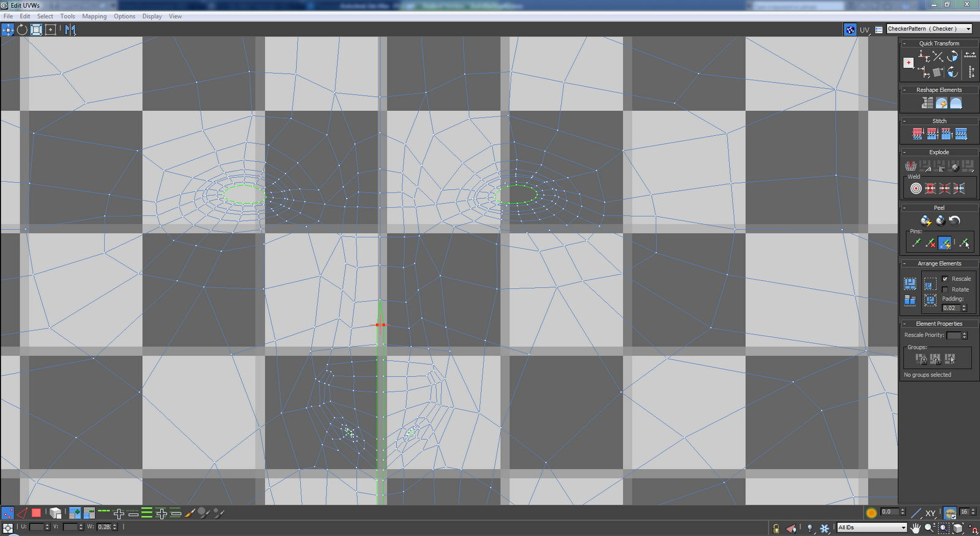The height and width of the screenshot is (536, 980).
Task: Click Select Pinned vertices icon
Action: tap(965, 243)
